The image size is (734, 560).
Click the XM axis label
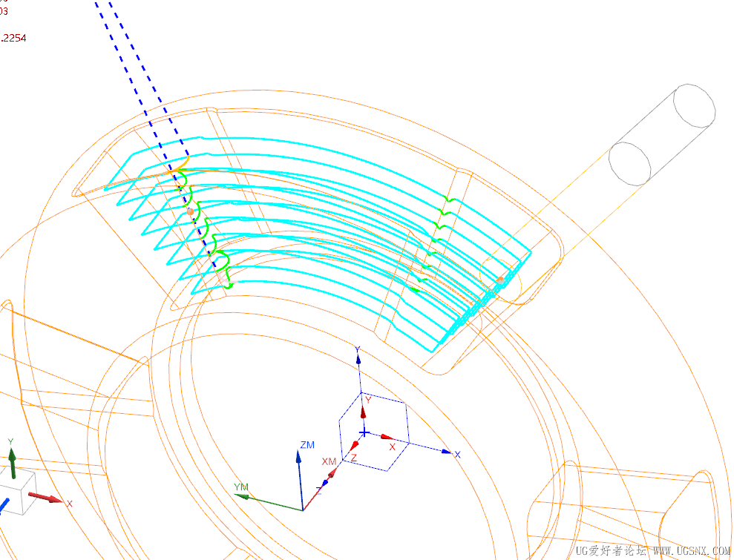(x=329, y=462)
